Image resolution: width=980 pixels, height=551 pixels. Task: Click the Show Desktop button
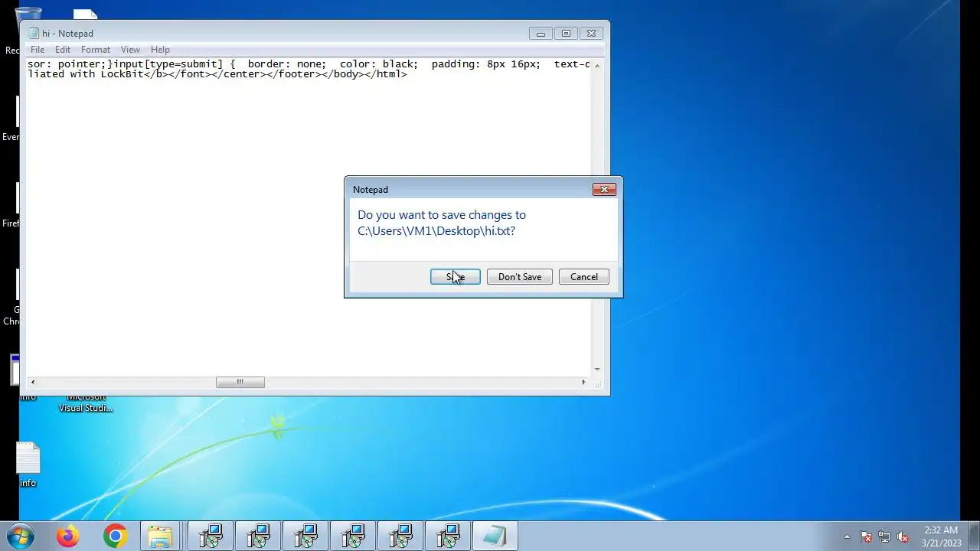974,536
